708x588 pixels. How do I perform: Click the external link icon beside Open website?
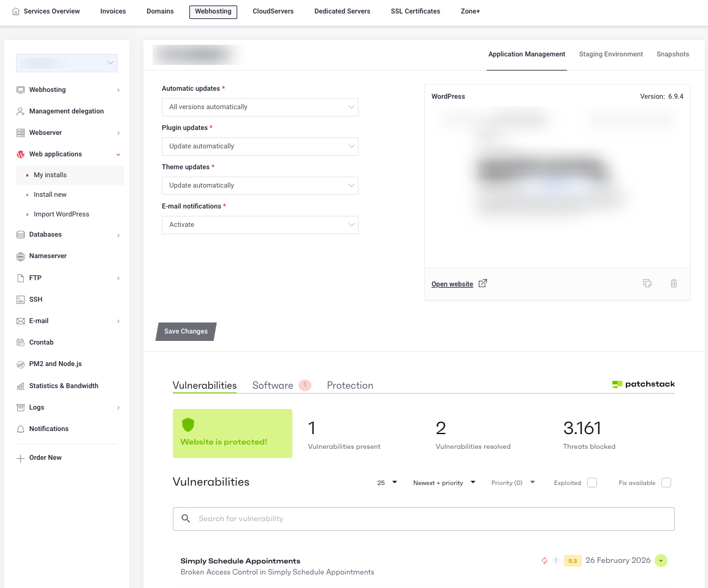[x=482, y=283]
